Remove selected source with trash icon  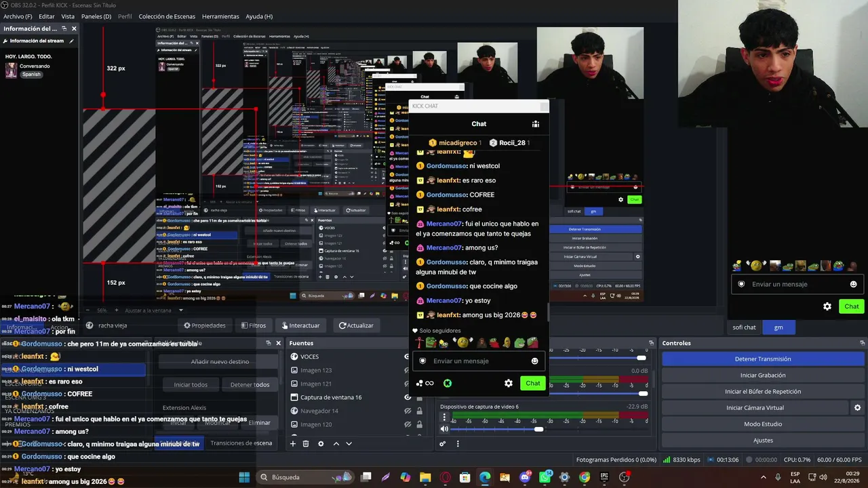click(x=306, y=444)
